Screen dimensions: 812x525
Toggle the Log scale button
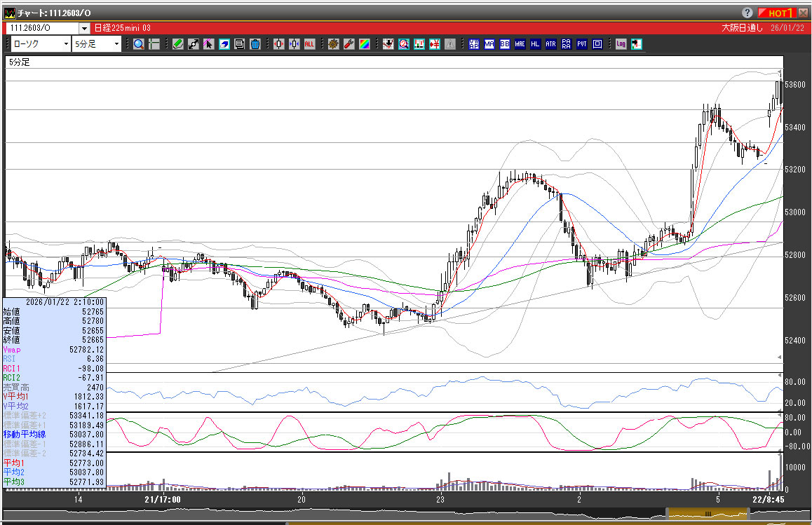621,44
